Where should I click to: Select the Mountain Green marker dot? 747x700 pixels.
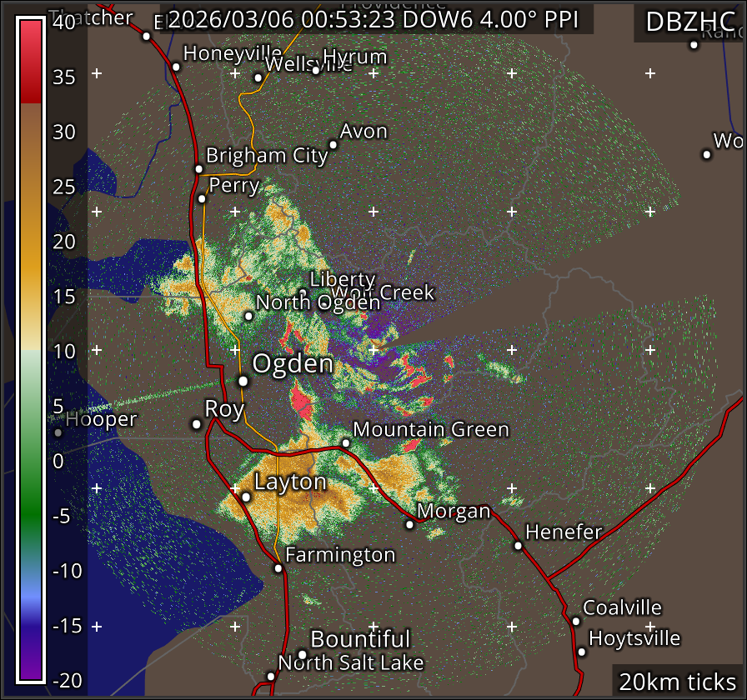346,442
